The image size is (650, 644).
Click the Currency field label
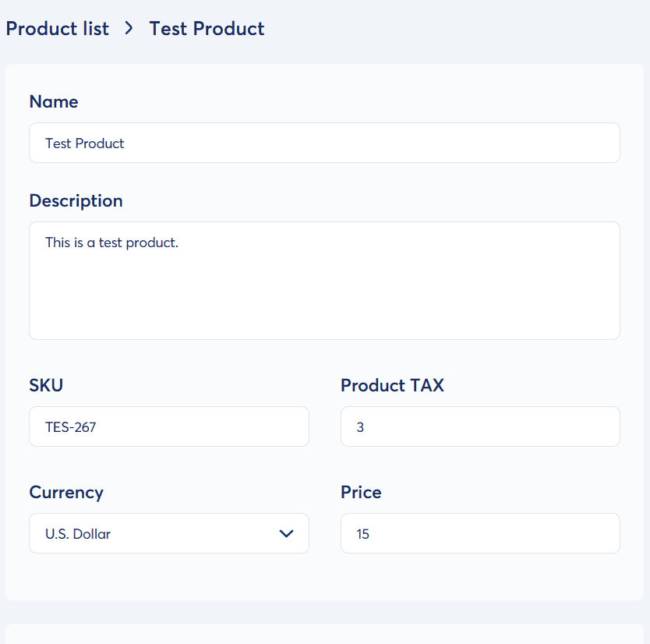66,493
